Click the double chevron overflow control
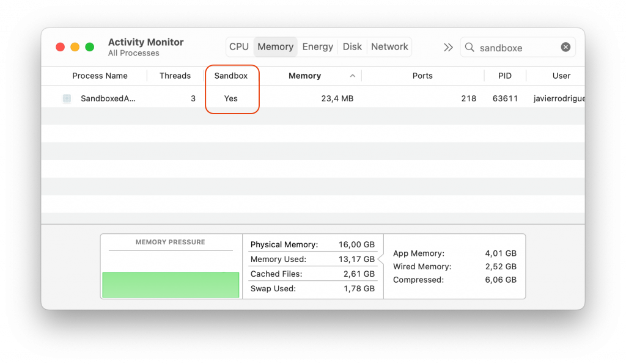The image size is (626, 364). point(448,46)
